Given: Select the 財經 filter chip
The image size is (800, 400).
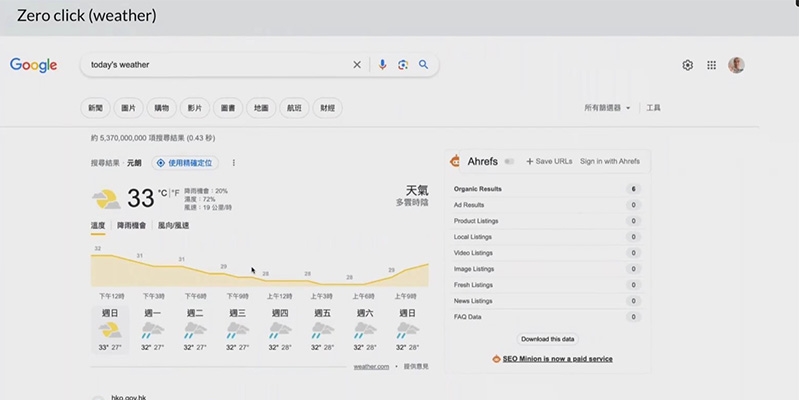Looking at the screenshot, I should click(328, 108).
